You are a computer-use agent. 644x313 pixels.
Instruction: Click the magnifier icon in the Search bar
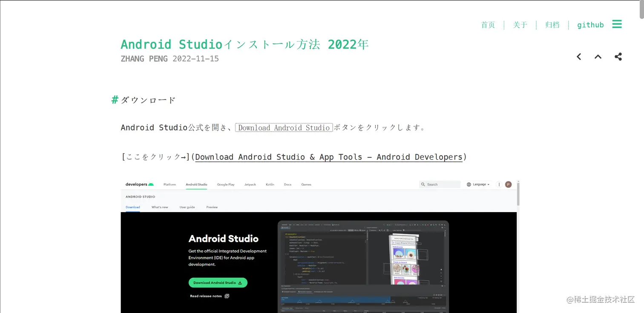pos(423,184)
